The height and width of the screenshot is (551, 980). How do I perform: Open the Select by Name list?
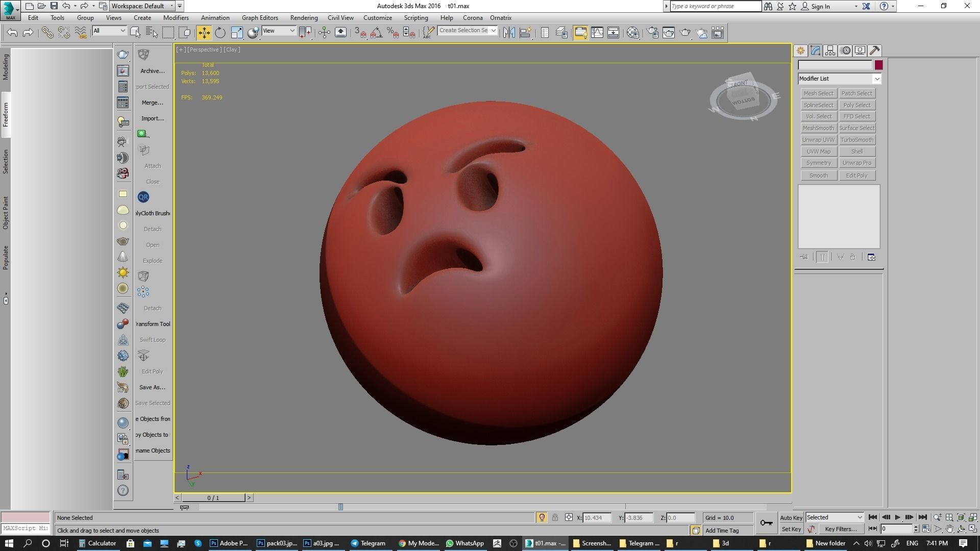pyautogui.click(x=152, y=33)
